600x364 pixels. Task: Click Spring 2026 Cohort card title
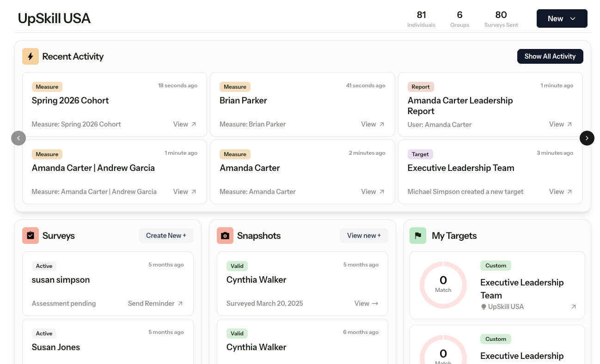[70, 100]
